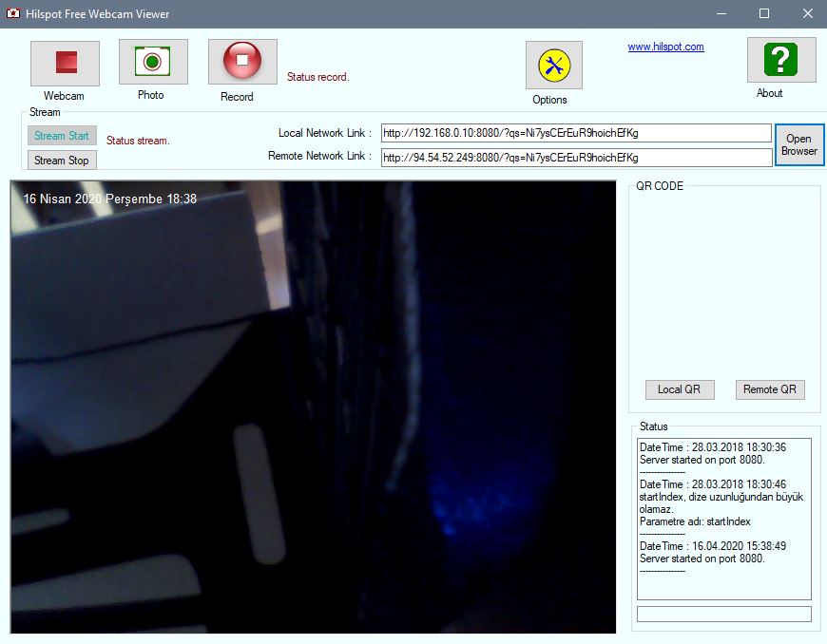This screenshot has width=827, height=644.
Task: Click the app camera icon in title bar
Action: pos(14,13)
